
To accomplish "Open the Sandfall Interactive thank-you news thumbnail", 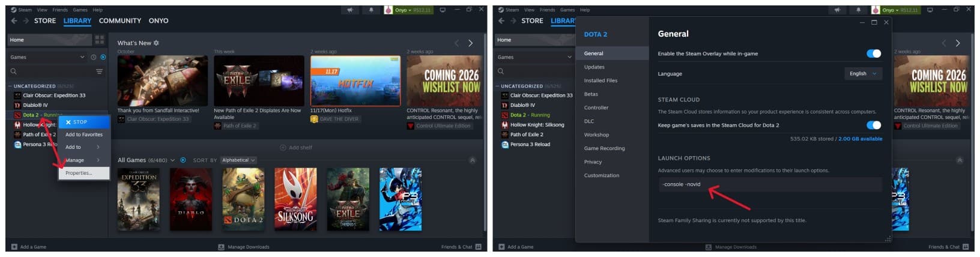I will point(163,81).
